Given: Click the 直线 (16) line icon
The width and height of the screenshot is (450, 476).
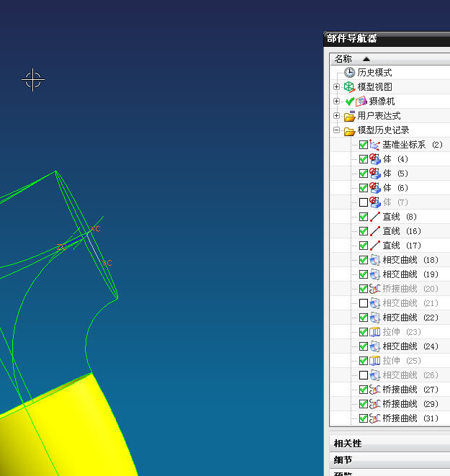Looking at the screenshot, I should 374,231.
